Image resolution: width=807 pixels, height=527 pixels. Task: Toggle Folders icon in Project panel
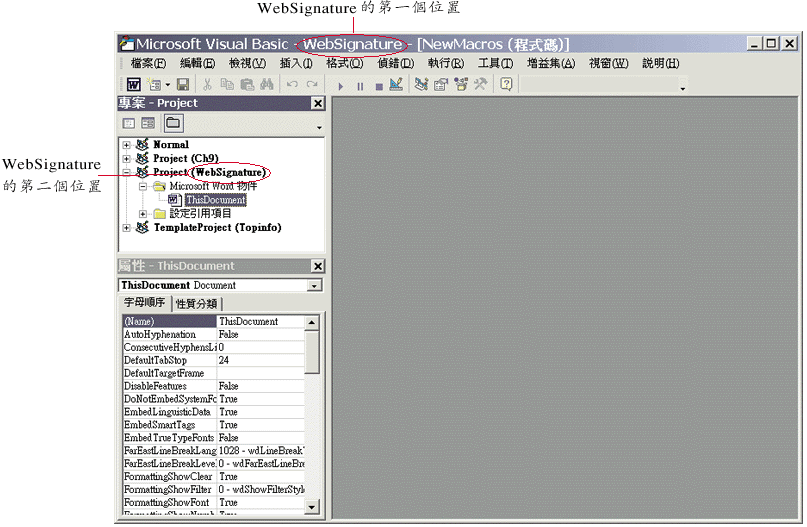click(x=173, y=123)
